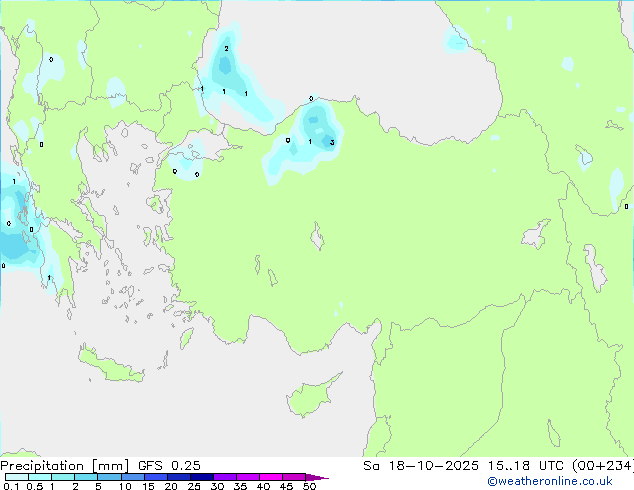
Task: Select the 1–2 mm legend color swatch
Action: [x=63, y=477]
